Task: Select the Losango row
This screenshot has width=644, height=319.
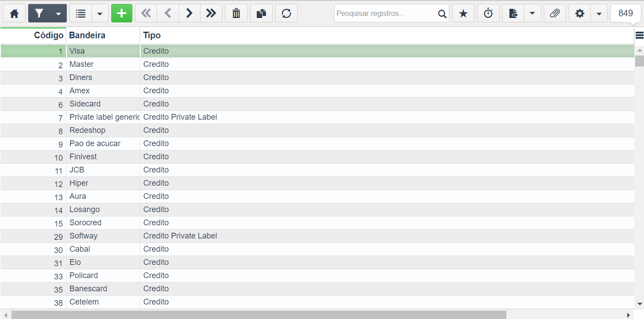Action: [x=317, y=209]
